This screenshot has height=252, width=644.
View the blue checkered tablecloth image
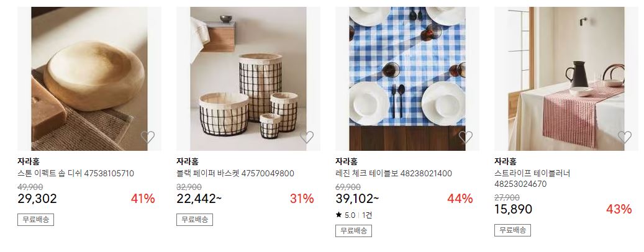tap(407, 78)
